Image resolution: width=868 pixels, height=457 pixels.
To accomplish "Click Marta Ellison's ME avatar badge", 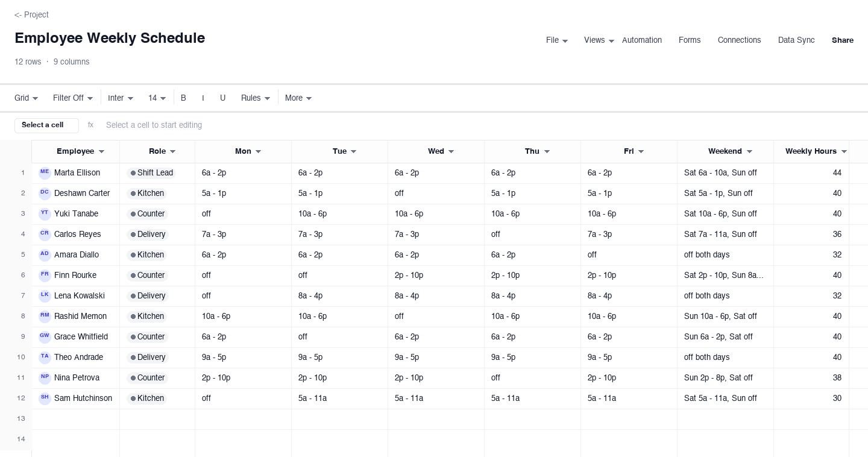I will coord(45,173).
